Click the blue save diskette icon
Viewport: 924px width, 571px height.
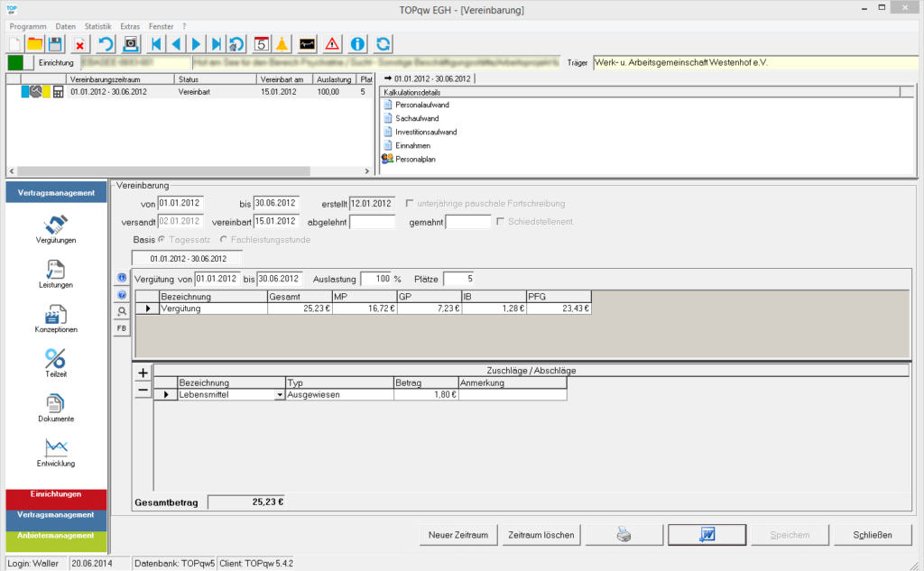[x=55, y=43]
